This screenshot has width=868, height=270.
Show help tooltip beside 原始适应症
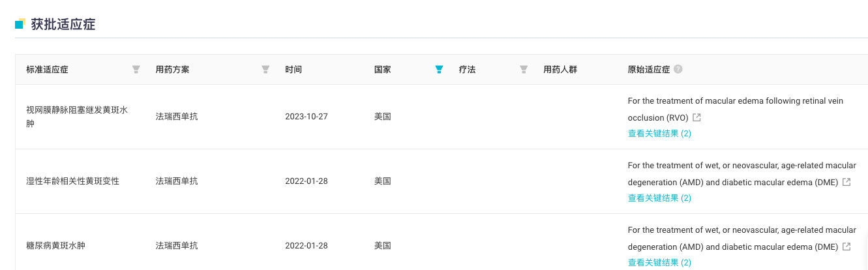click(678, 69)
